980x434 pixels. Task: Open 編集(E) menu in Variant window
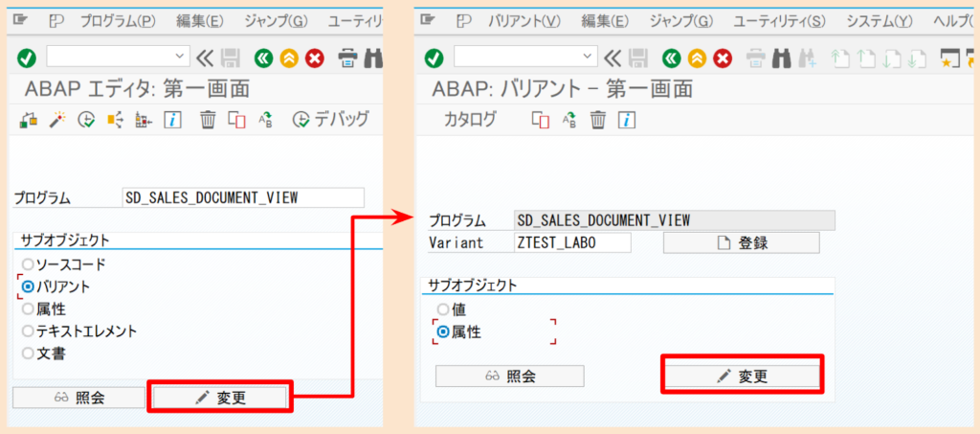pyautogui.click(x=605, y=21)
